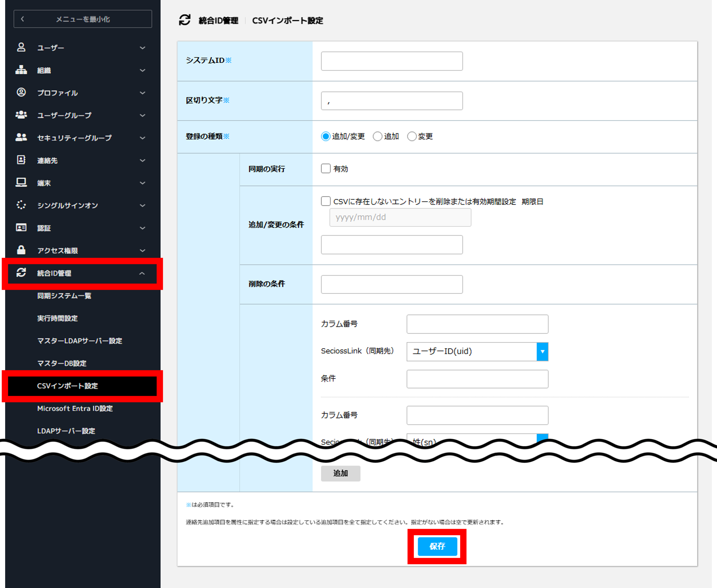
Task: Expand the ユーザー menu chevron
Action: pos(143,48)
